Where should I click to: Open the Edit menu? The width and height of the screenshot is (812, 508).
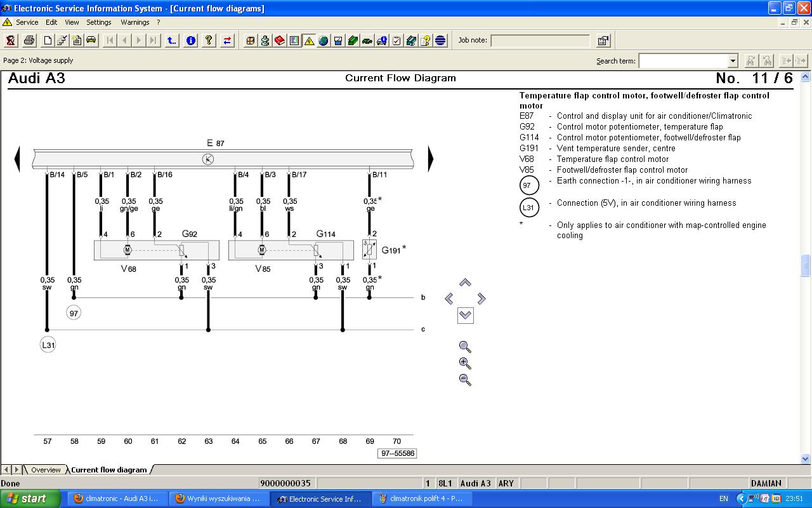51,22
